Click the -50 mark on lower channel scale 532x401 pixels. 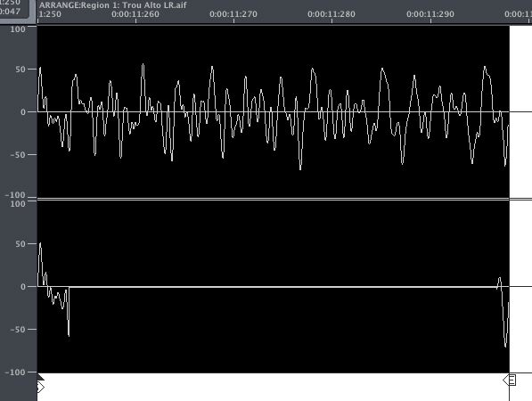coord(18,330)
